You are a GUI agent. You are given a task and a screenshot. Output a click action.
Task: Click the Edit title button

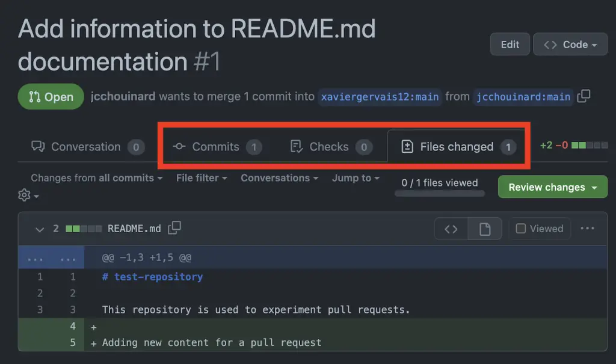[x=510, y=45]
